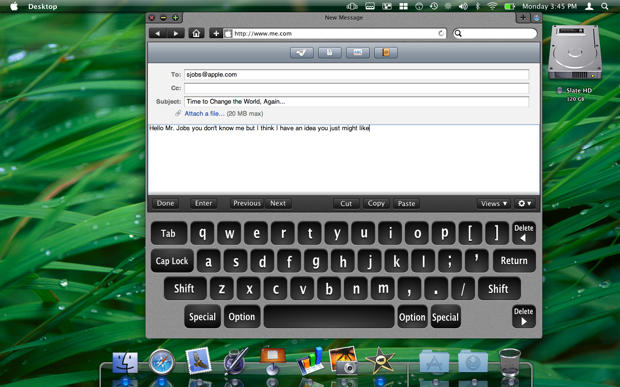Open iMovie star icon in the dock
Viewport: 620px width, 387px height.
point(380,361)
